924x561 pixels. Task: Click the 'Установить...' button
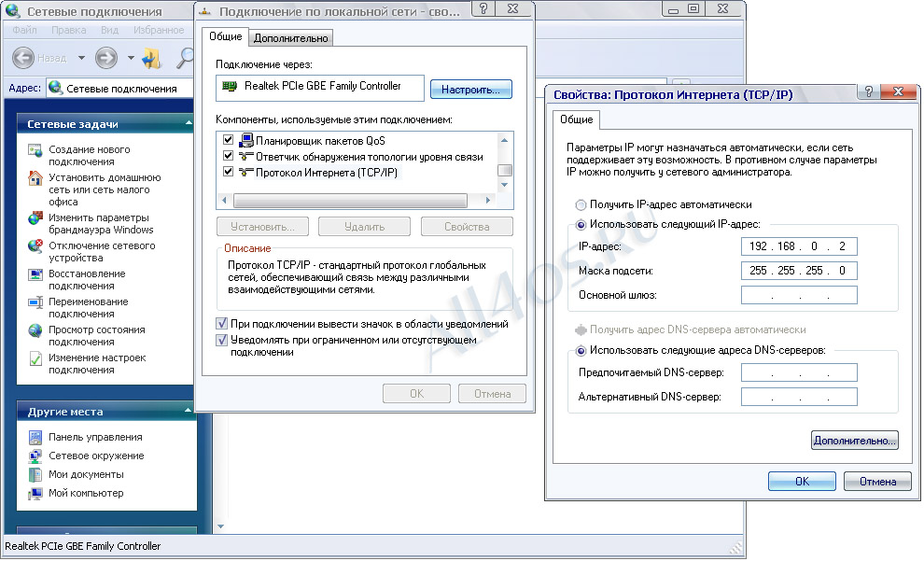pos(263,227)
